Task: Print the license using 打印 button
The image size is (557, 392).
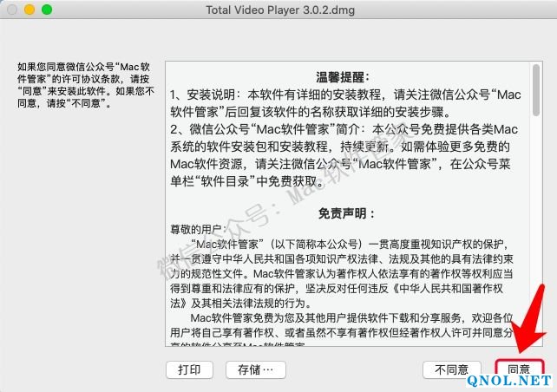Action: [x=189, y=369]
